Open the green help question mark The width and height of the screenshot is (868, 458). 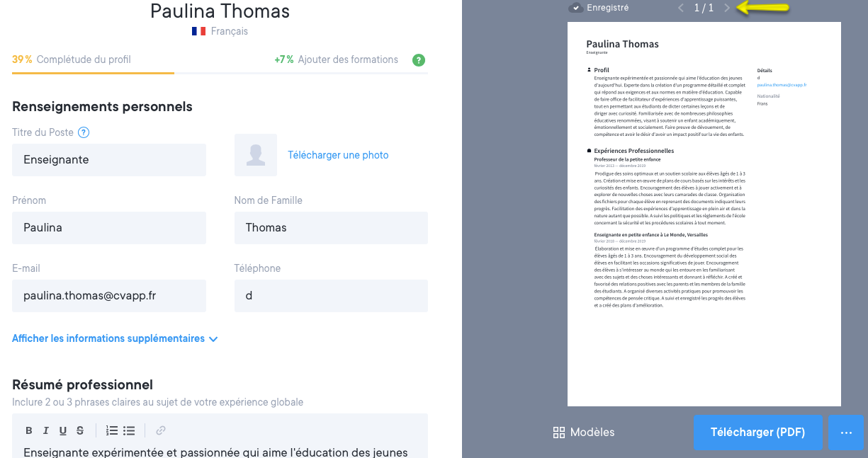pos(419,60)
